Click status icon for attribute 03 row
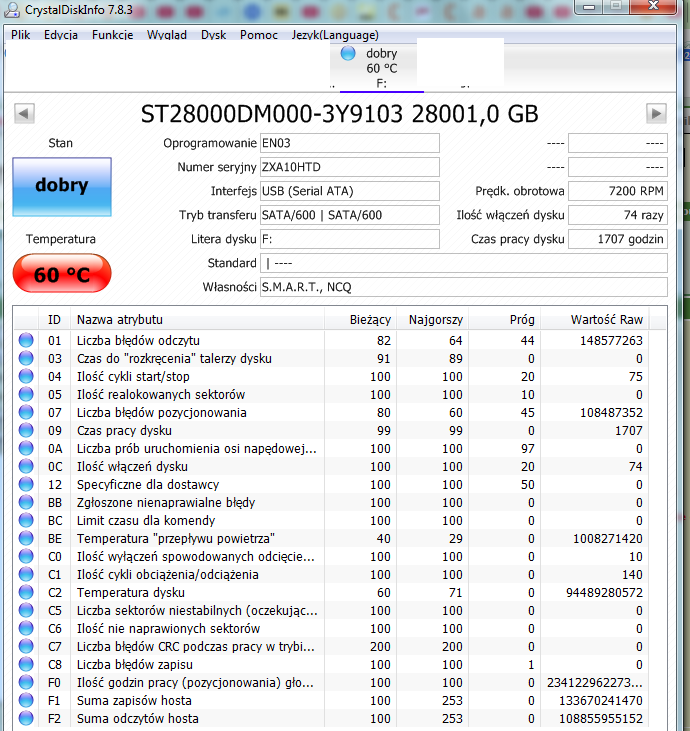The image size is (690, 731). (x=26, y=359)
